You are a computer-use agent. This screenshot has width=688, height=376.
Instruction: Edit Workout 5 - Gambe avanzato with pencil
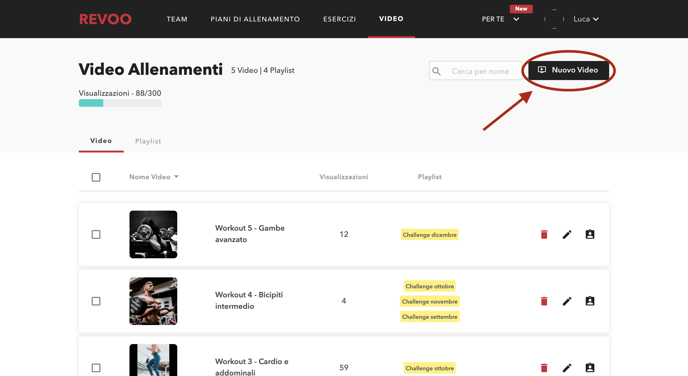567,234
